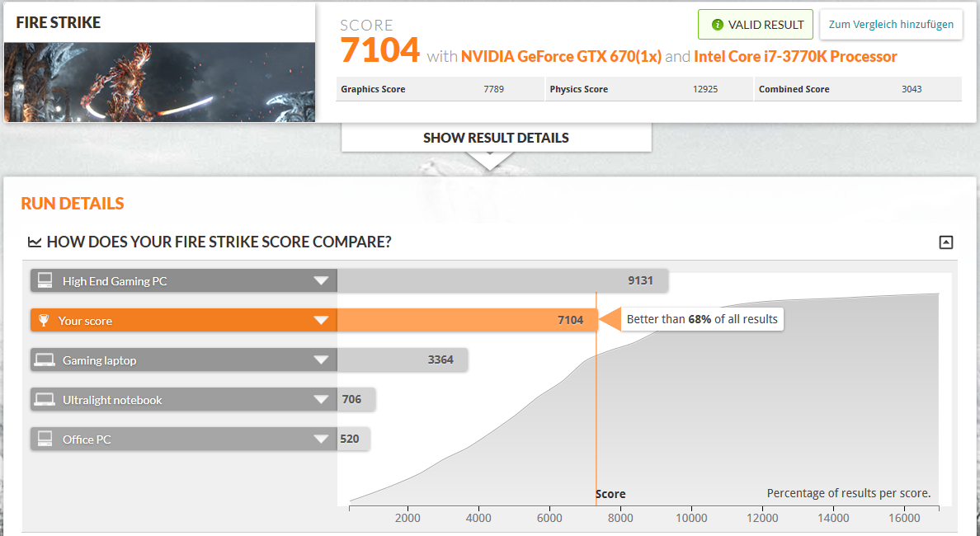This screenshot has width=980, height=536.
Task: Click the FIRE STRIKE title
Action: (x=58, y=22)
